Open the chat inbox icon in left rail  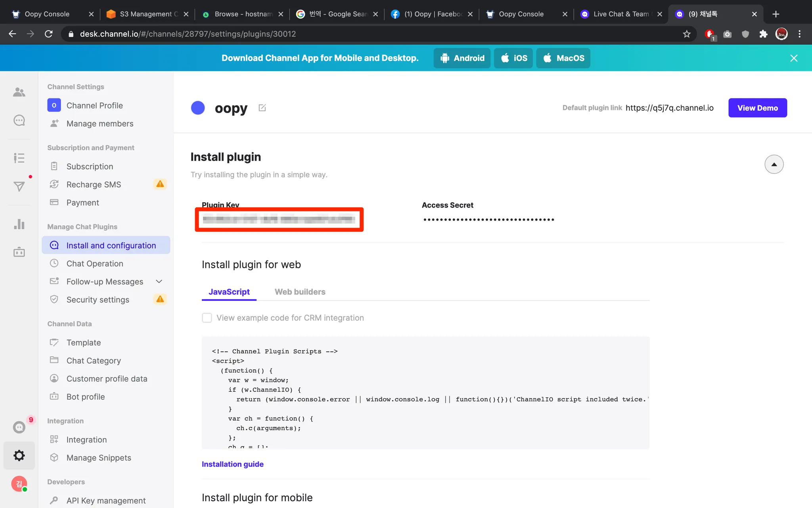(19, 120)
